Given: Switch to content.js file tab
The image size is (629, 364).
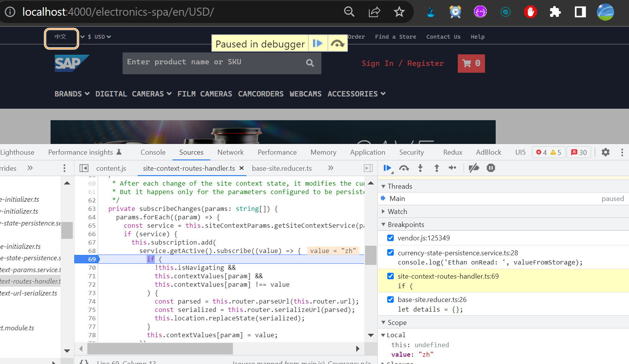Looking at the screenshot, I should point(111,168).
